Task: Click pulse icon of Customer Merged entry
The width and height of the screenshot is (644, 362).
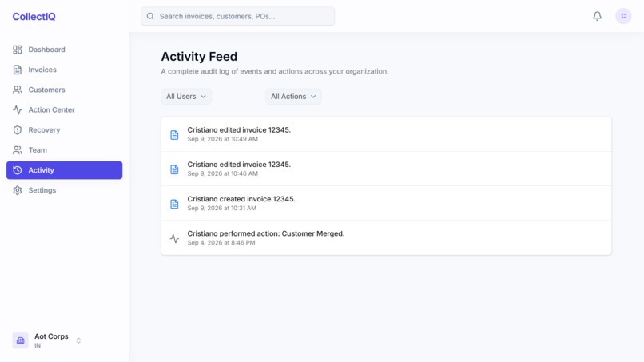Action: pos(174,238)
